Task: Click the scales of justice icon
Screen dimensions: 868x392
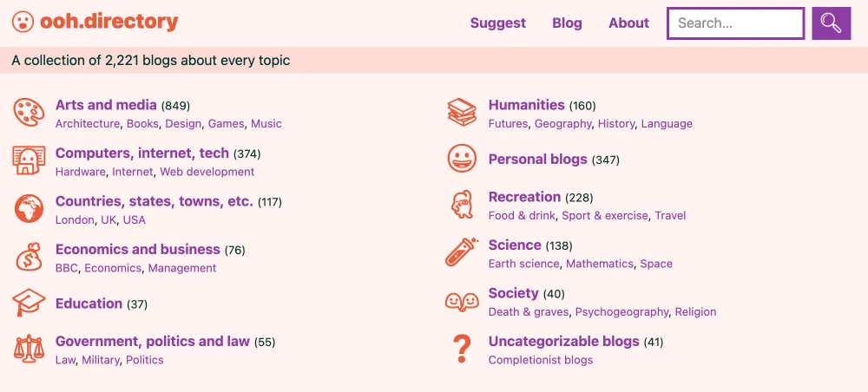Action: pos(29,350)
